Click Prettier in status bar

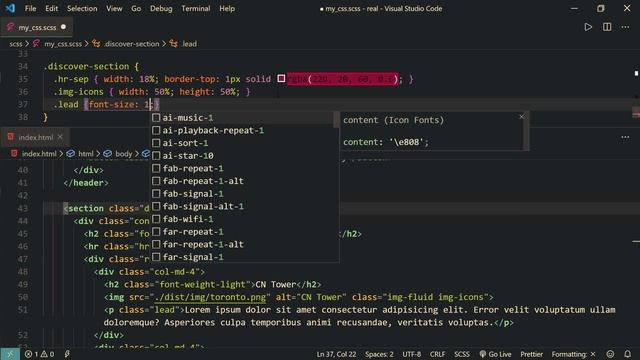531,354
